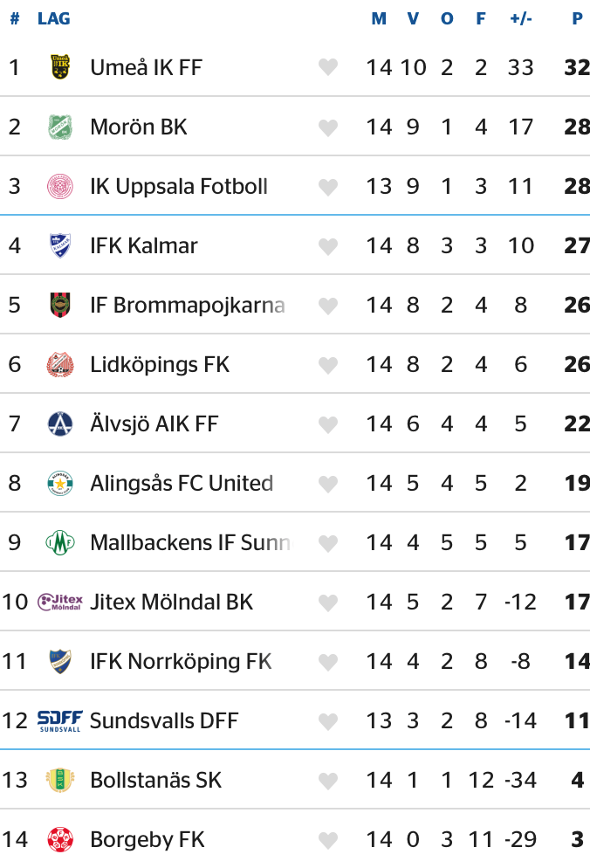Click the IF Brommapojkarna club badge
Viewport: 590px width, 868px height.
(x=60, y=305)
